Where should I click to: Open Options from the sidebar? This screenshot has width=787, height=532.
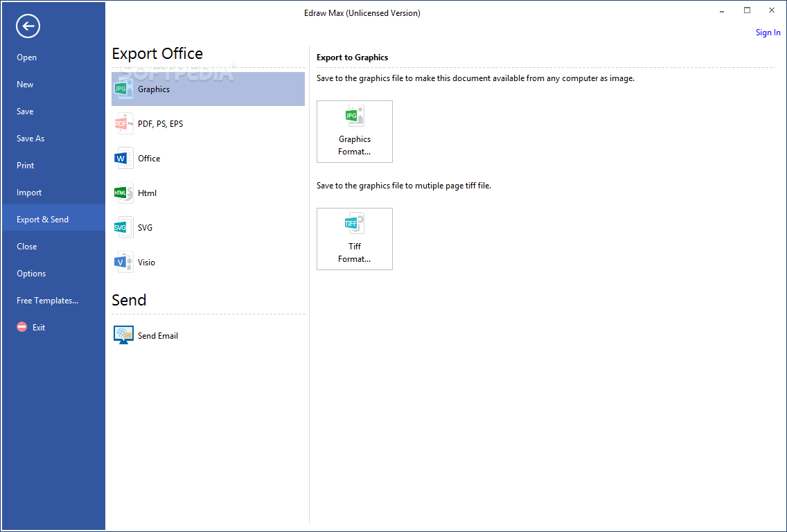[31, 274]
